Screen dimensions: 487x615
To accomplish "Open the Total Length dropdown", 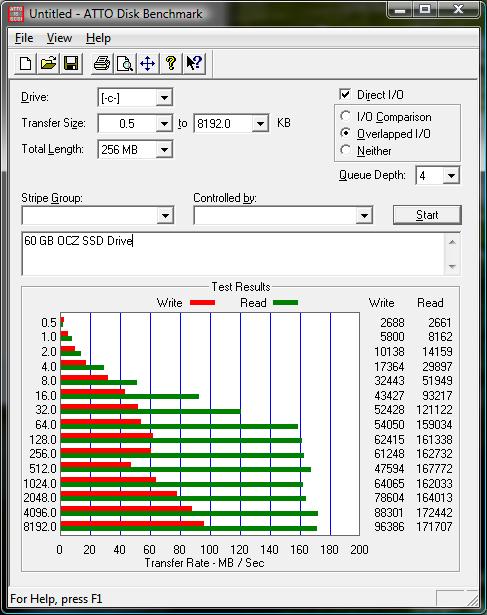I will (164, 149).
